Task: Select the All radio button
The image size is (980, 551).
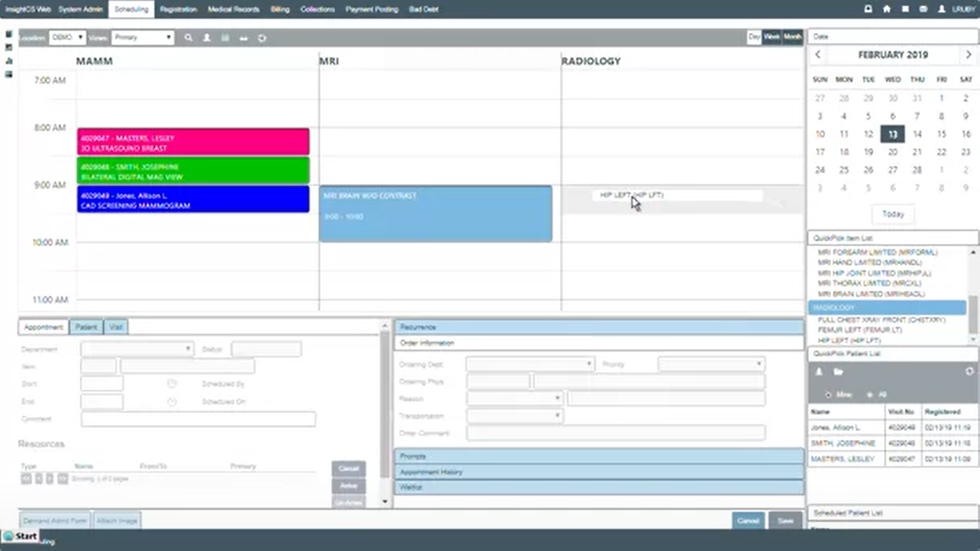Action: pyautogui.click(x=870, y=395)
